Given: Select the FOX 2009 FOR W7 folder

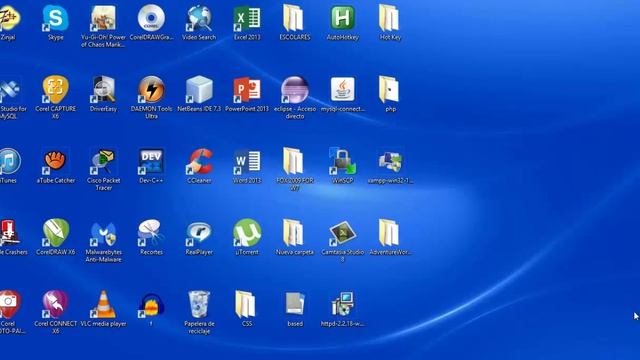Looking at the screenshot, I should coord(294,162).
